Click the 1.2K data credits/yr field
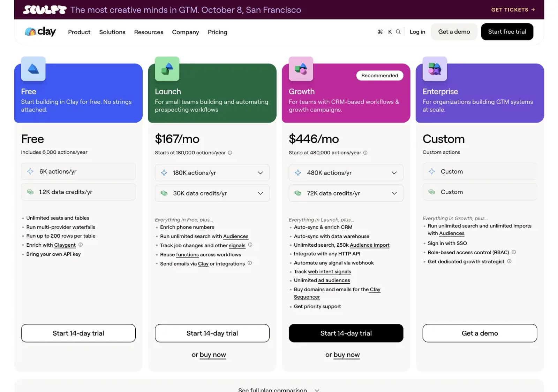 (x=78, y=192)
